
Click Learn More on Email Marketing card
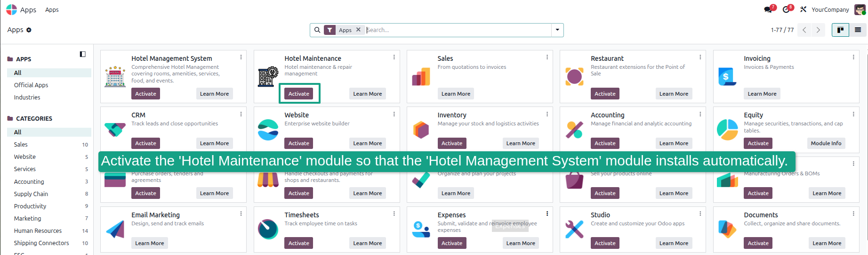pos(150,243)
